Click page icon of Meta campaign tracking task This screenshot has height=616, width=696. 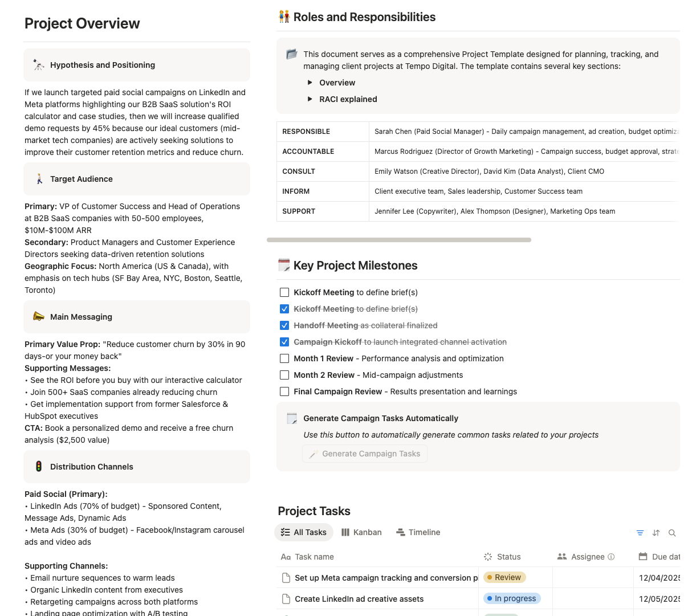point(286,578)
